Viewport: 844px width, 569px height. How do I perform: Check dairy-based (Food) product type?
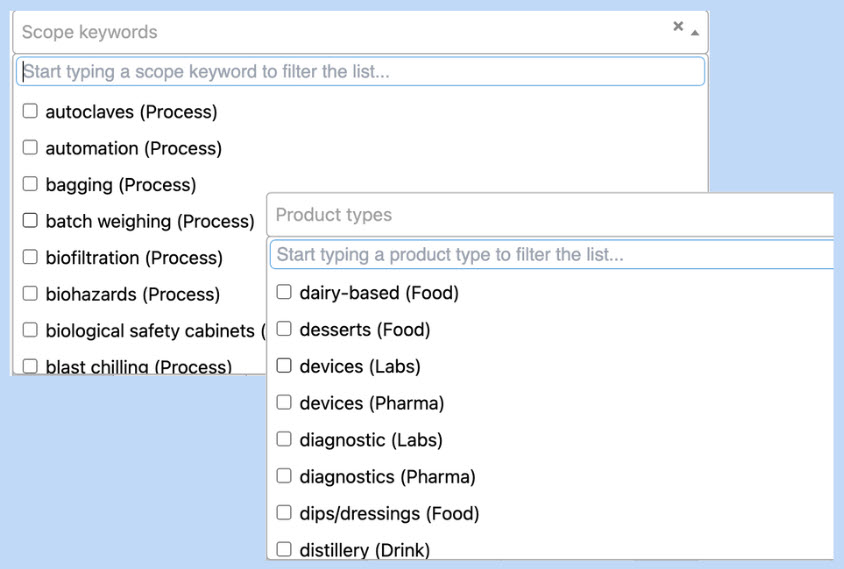click(284, 292)
